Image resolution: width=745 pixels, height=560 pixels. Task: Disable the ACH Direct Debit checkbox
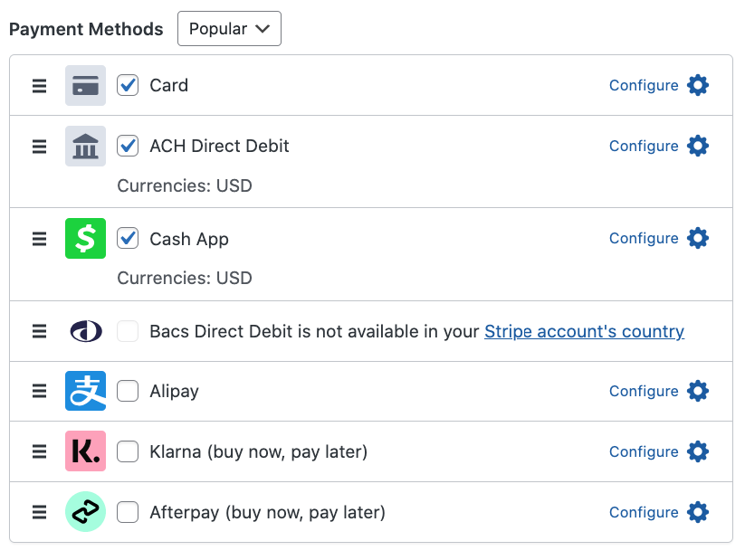128,146
